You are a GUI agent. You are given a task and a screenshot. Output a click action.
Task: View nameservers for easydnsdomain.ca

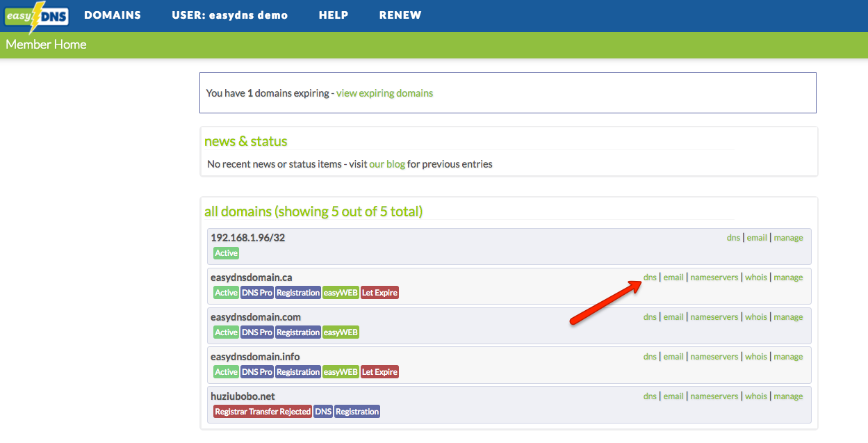[x=714, y=277]
